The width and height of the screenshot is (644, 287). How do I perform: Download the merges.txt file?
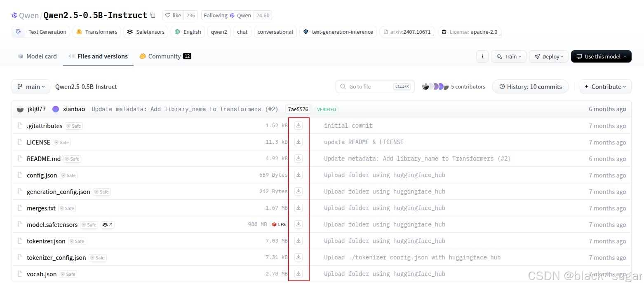[298, 208]
